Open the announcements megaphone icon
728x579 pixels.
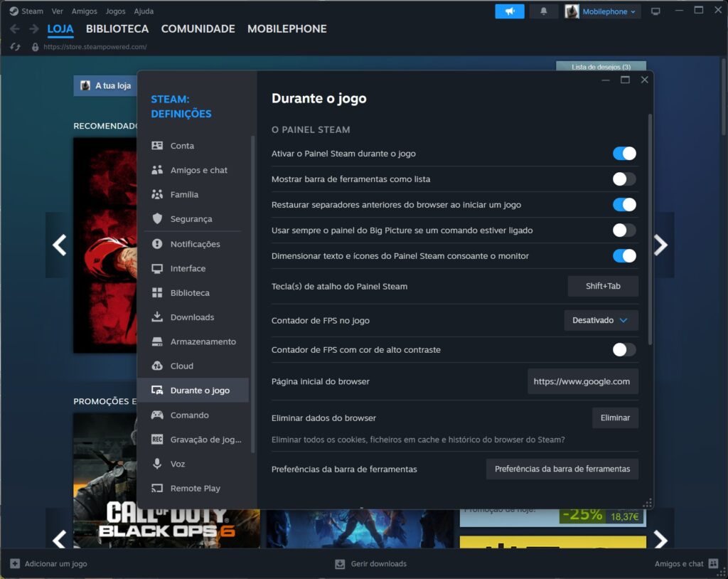(510, 11)
